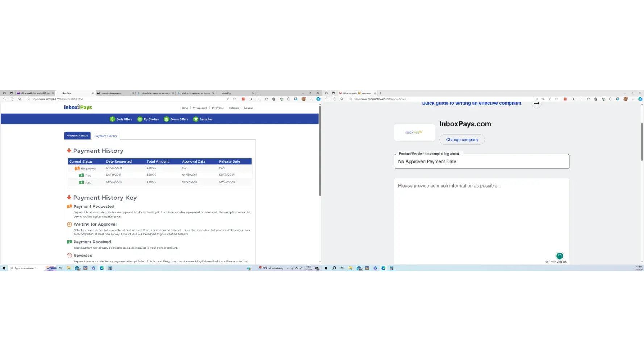This screenshot has height=362, width=644.
Task: Click the InboxPays page vertical scrollbar
Action: pyautogui.click(x=320, y=152)
